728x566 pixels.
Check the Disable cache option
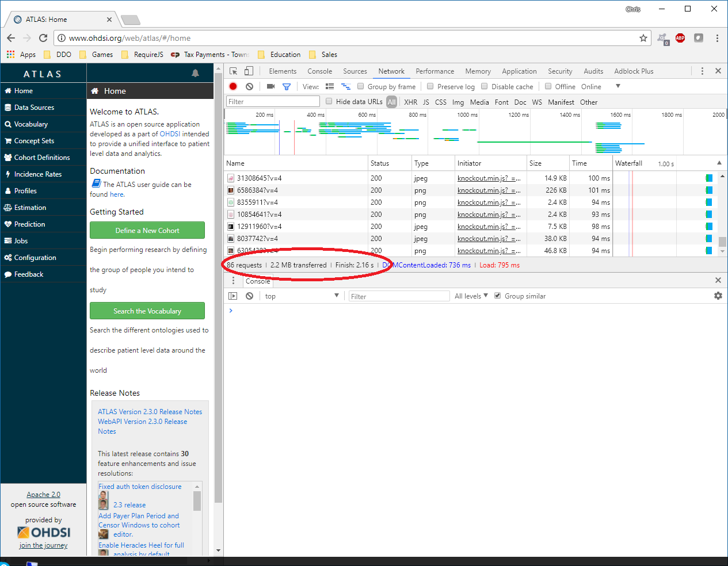pyautogui.click(x=485, y=86)
